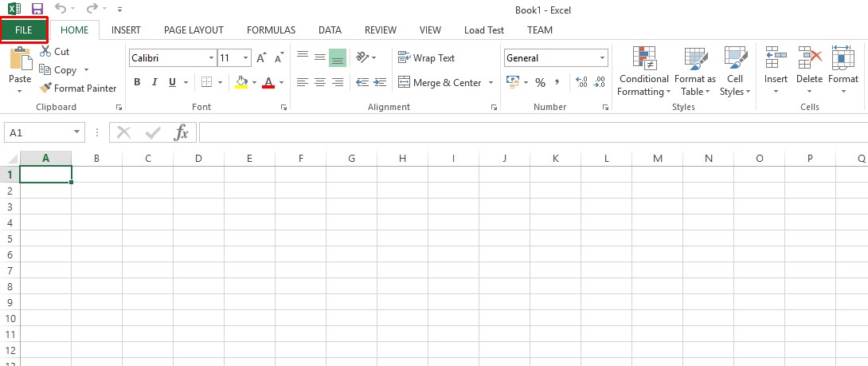
Task: Expand the Underline style arrow
Action: point(186,83)
